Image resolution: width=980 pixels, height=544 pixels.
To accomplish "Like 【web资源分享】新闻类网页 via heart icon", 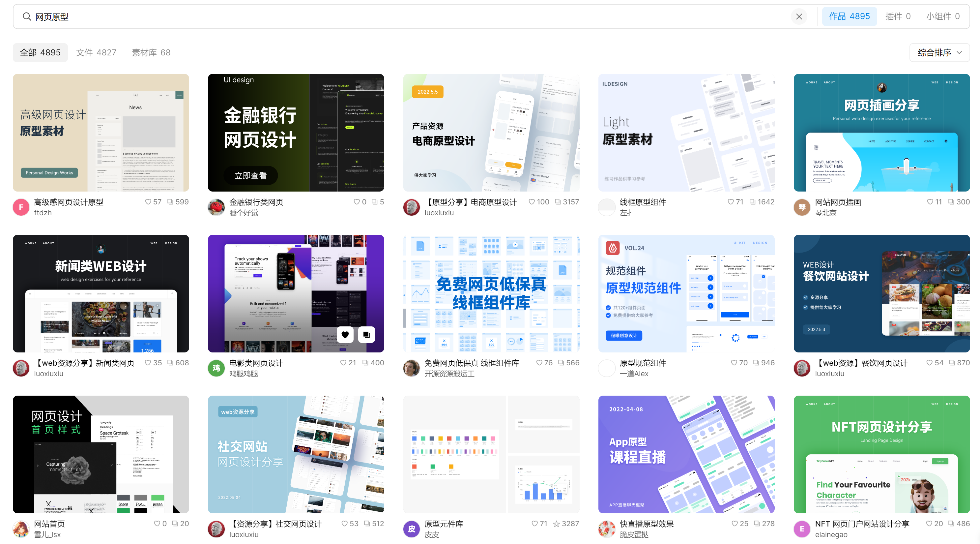I will pos(148,363).
